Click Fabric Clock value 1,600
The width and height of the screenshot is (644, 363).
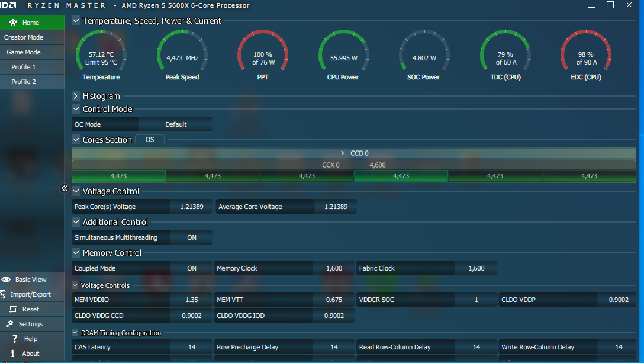pos(476,268)
